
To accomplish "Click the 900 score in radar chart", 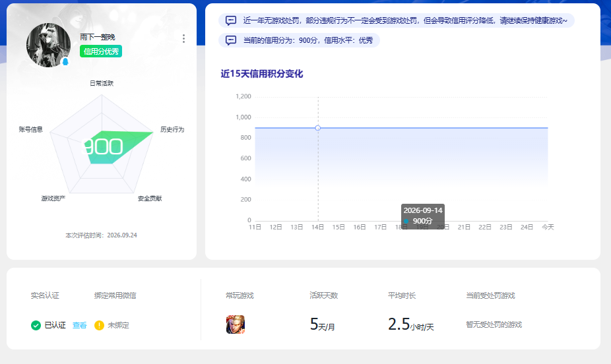I will pyautogui.click(x=103, y=147).
